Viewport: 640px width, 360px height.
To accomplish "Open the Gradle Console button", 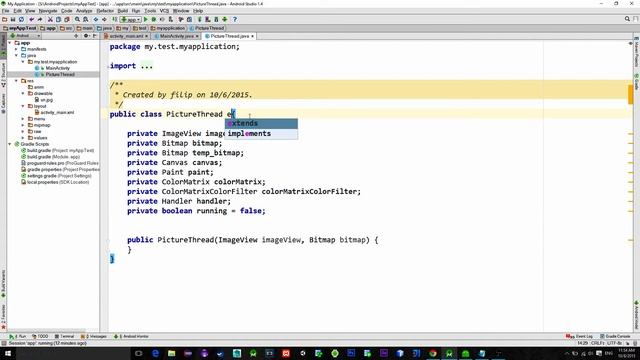I will [615, 336].
